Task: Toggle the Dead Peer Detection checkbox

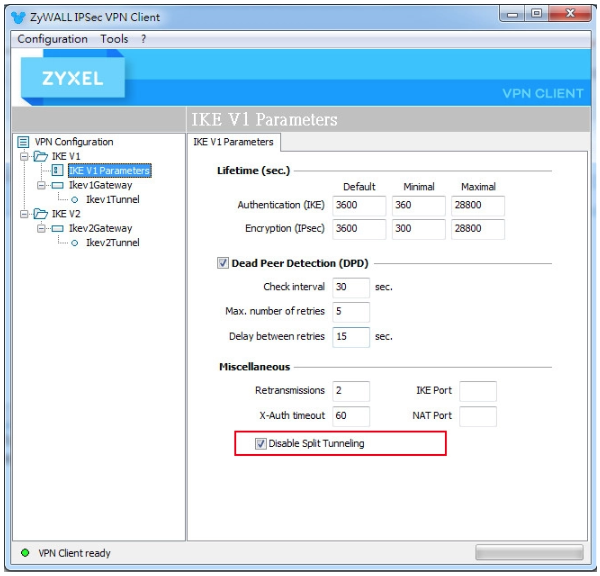Action: [x=223, y=263]
